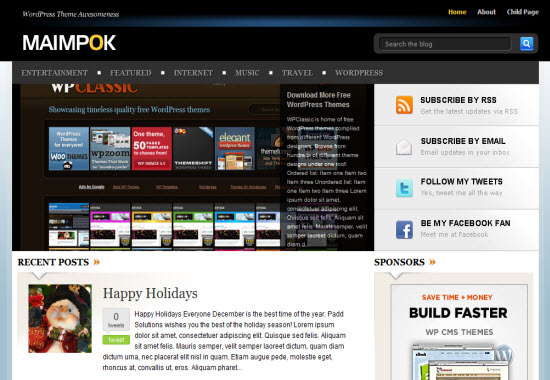Go to the Child Page link

pos(522,12)
